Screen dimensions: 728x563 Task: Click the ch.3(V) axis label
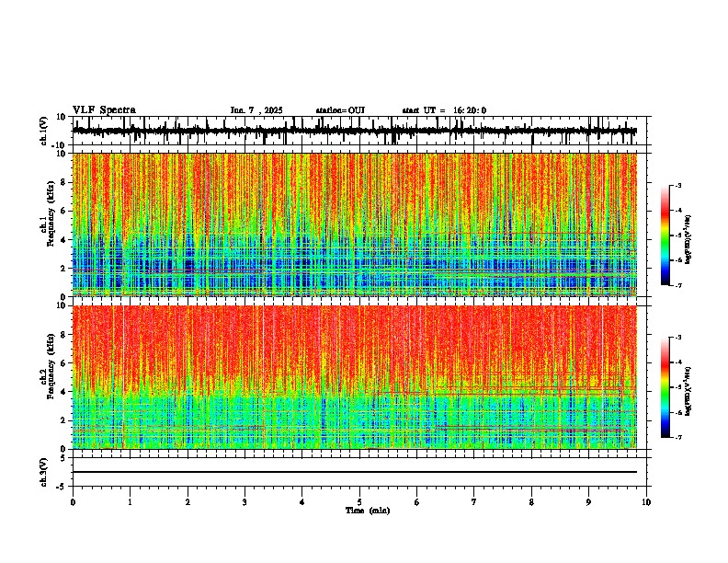tap(44, 472)
